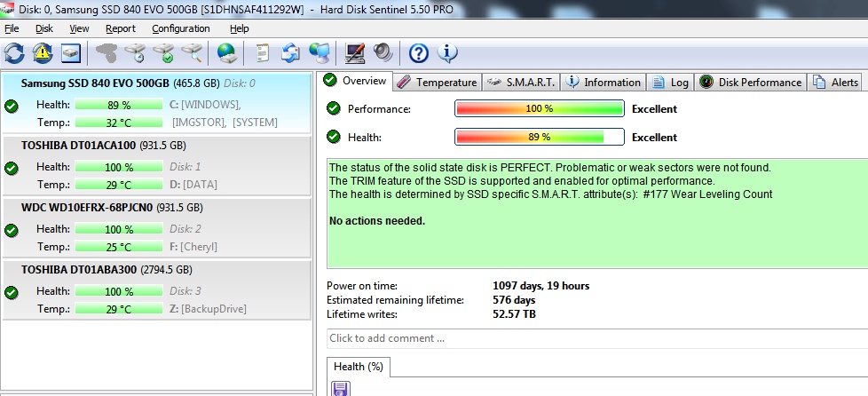Click the speaker sound toolbar icon
The height and width of the screenshot is (396, 868).
[x=383, y=53]
